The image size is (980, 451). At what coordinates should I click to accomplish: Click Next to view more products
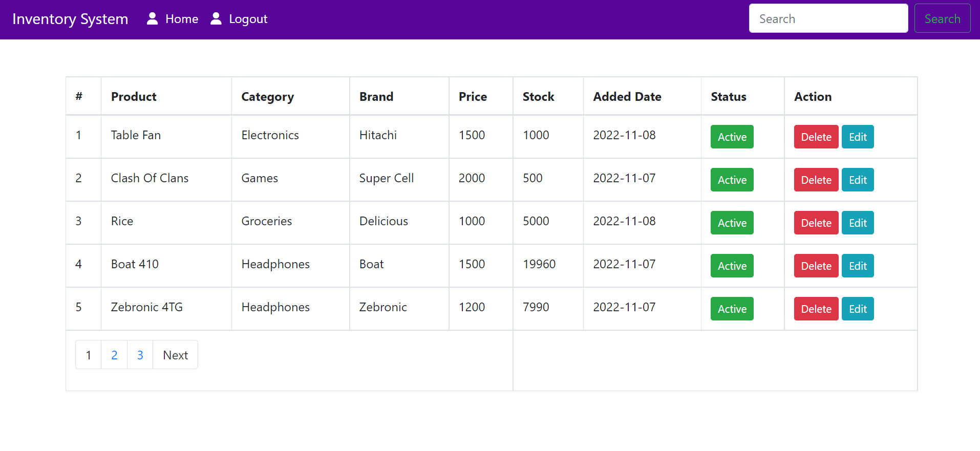coord(175,354)
